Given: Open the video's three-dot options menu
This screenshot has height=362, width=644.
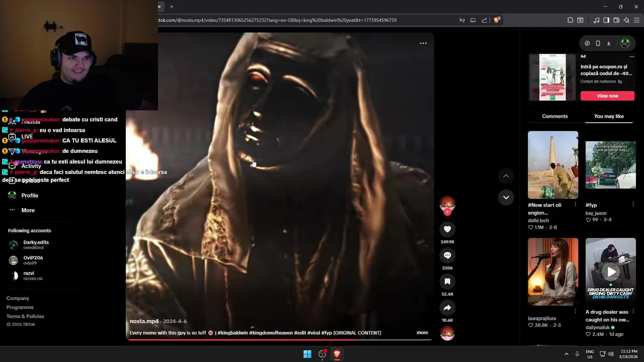Looking at the screenshot, I should tap(423, 43).
